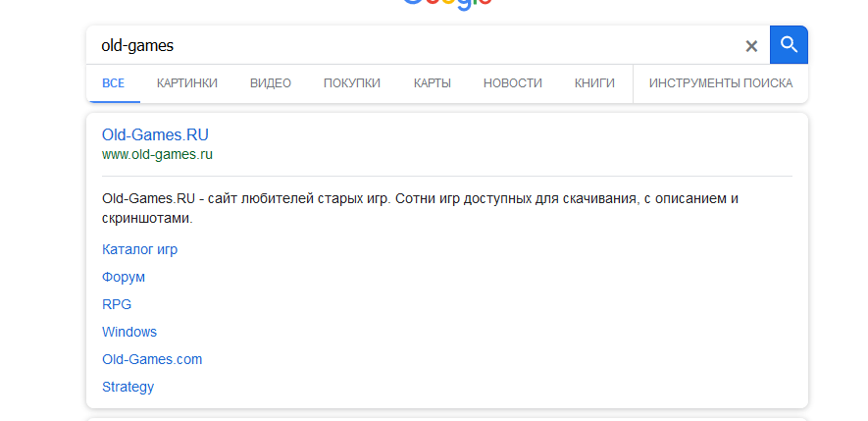Switch to the КАРТИНКИ tab
The width and height of the screenshot is (868, 421).
[x=186, y=83]
